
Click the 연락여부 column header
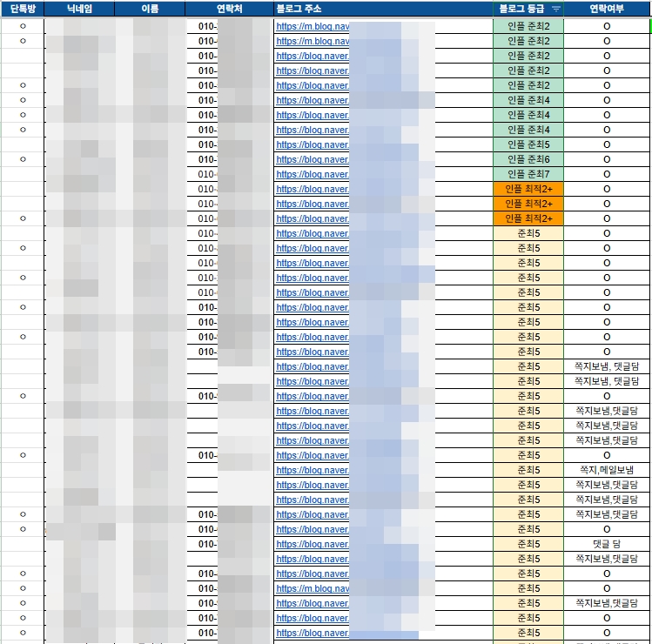(x=607, y=9)
